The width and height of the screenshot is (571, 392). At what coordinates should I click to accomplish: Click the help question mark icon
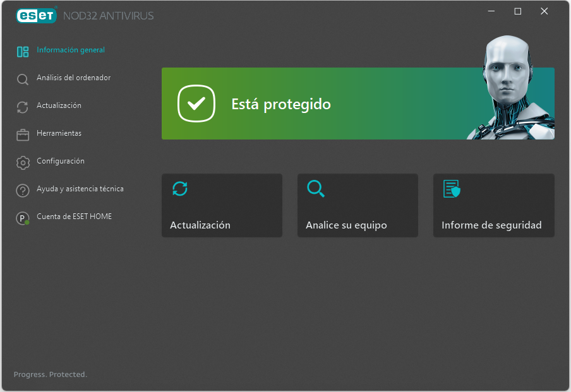point(23,191)
